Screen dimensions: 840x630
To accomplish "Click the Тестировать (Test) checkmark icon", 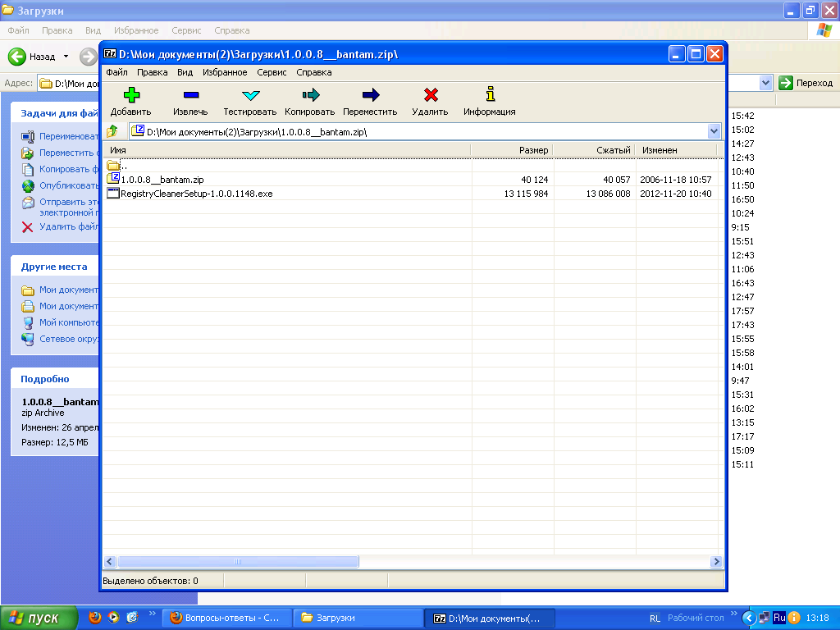I will 250,95.
